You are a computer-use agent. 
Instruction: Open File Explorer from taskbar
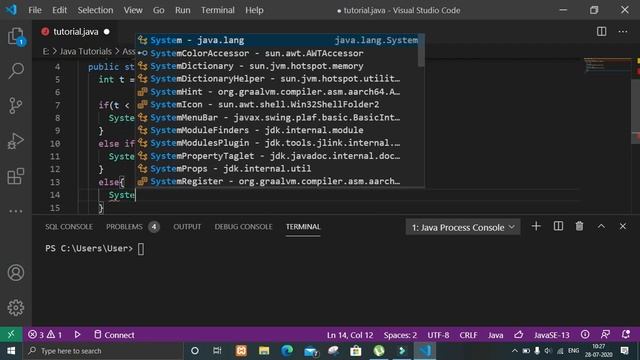coord(264,351)
